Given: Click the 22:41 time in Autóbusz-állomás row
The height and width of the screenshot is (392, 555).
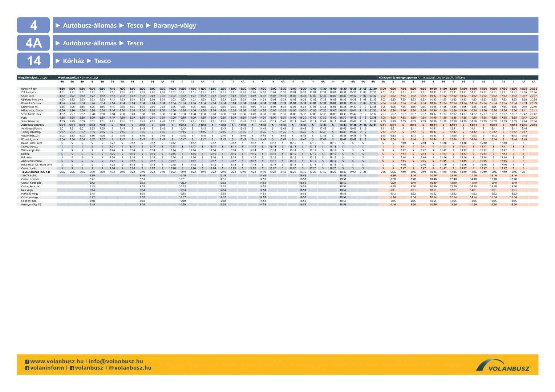Looking at the screenshot, I should pos(373,125).
